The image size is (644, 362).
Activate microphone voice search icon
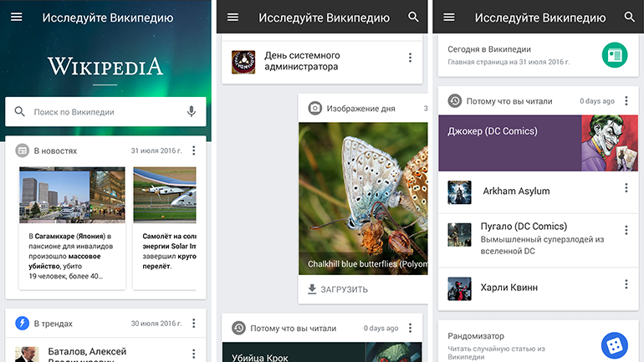pos(191,111)
